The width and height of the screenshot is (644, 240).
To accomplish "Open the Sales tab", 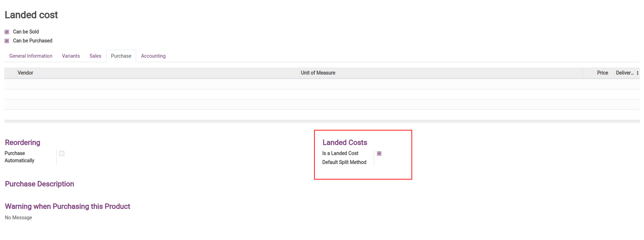I will [x=95, y=56].
